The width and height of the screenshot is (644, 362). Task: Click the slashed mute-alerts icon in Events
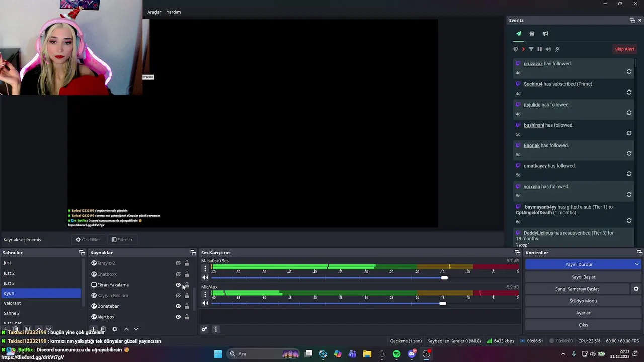click(x=557, y=49)
